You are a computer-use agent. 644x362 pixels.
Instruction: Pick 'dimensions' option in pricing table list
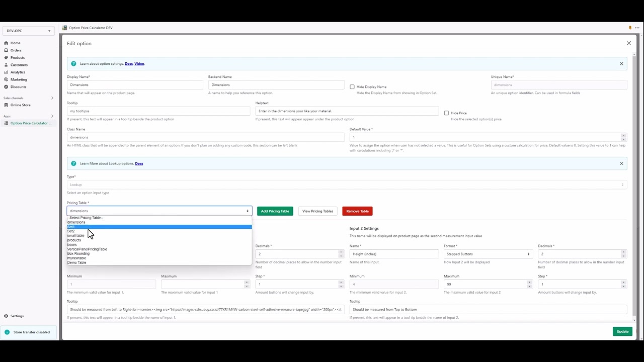[159, 222]
